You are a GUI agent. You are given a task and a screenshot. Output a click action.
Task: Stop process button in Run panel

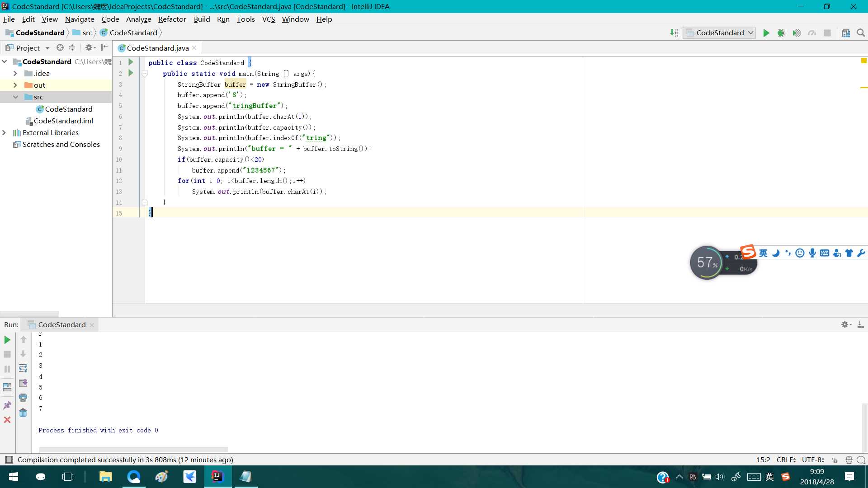coord(7,354)
